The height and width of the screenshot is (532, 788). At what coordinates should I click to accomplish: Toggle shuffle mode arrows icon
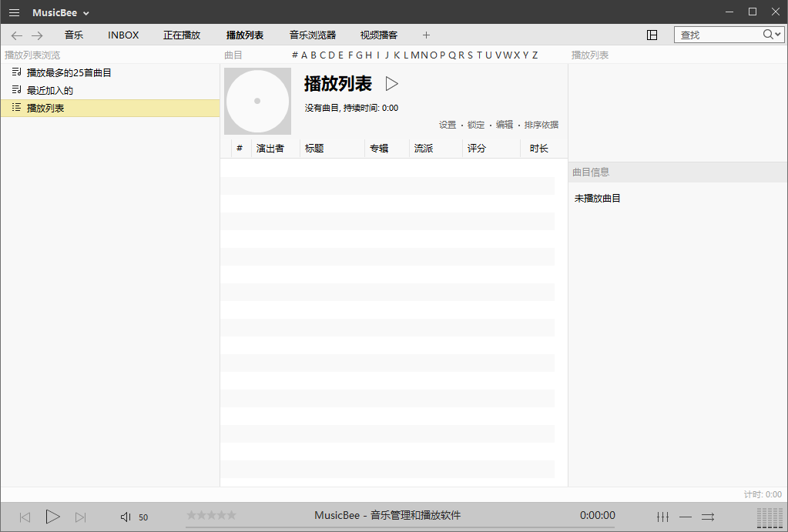tap(708, 517)
